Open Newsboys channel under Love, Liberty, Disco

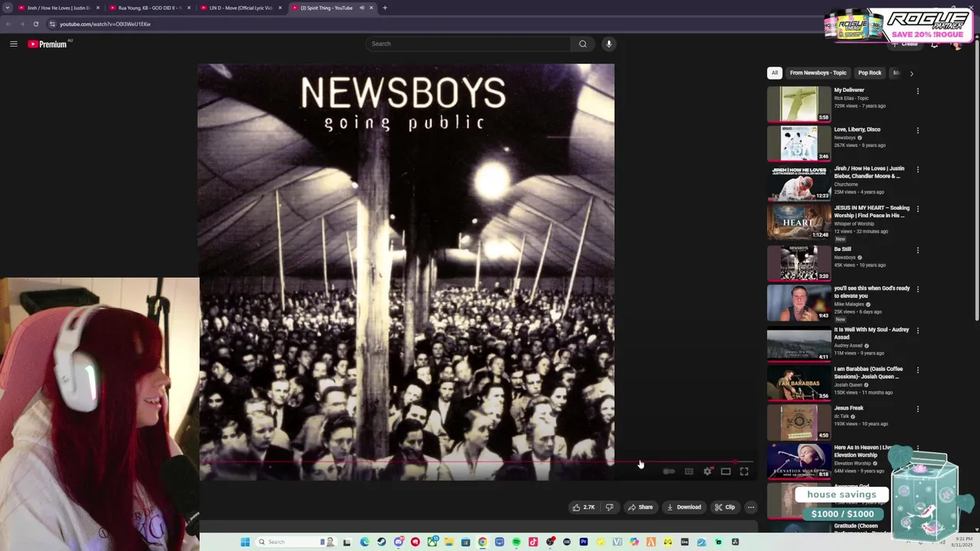tap(844, 138)
